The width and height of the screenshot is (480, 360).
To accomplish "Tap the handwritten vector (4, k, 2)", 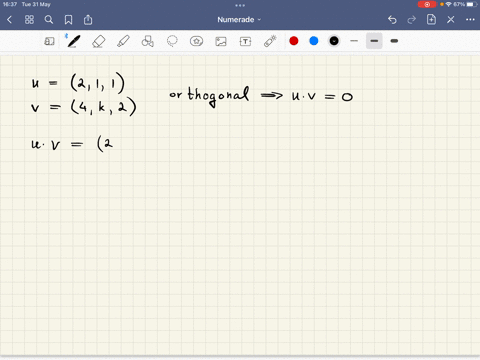I will [103, 107].
